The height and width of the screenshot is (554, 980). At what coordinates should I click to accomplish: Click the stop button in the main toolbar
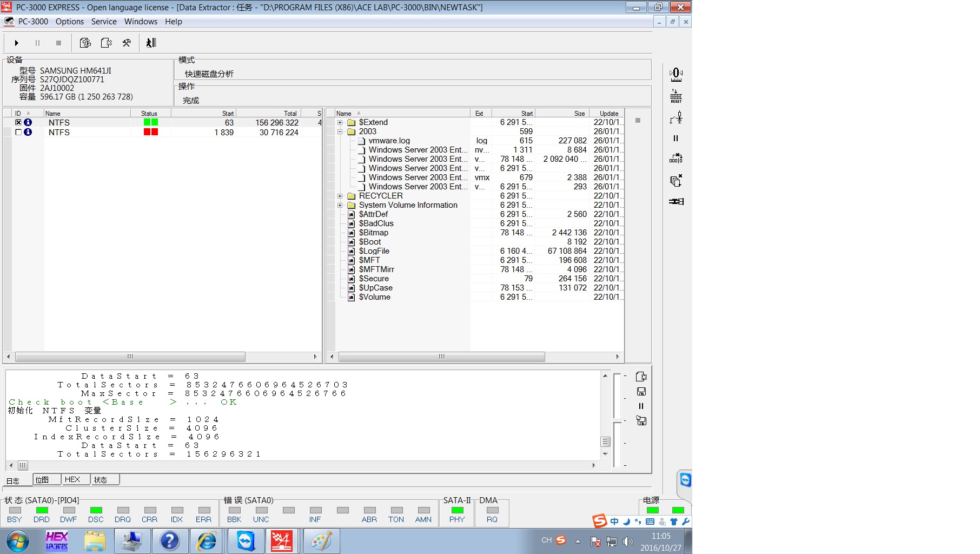coord(58,43)
